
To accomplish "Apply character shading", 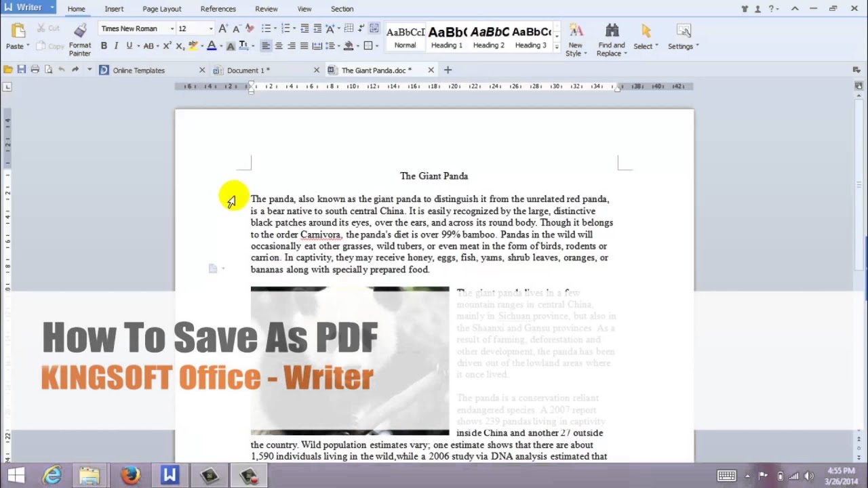I will pos(231,46).
